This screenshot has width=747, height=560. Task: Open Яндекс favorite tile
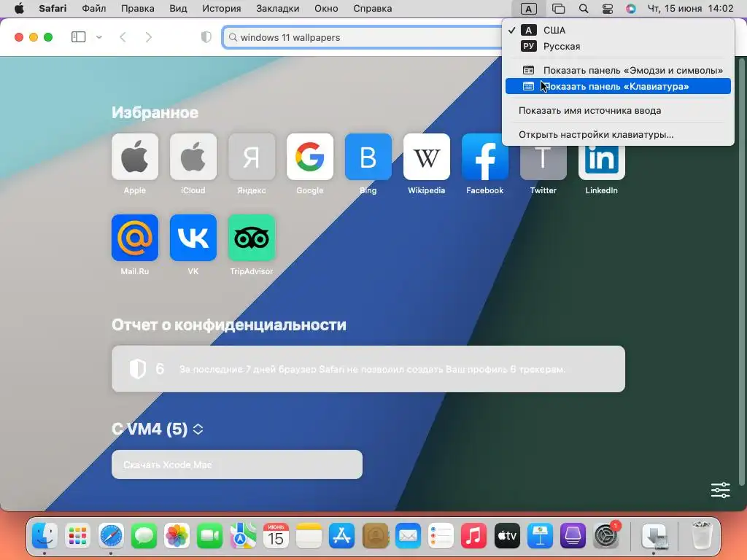click(252, 157)
